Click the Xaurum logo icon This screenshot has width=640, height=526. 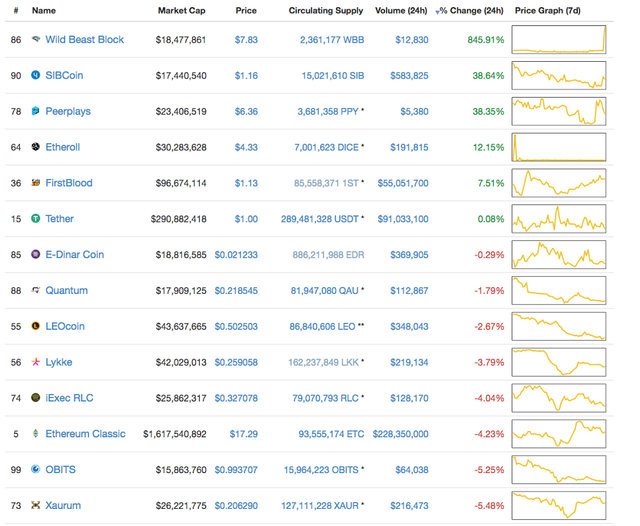pyautogui.click(x=36, y=505)
